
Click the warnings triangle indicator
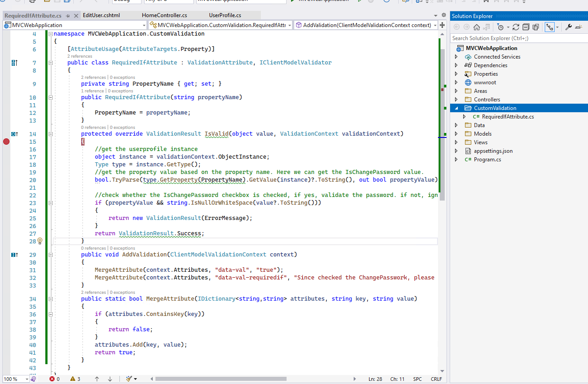pos(75,379)
